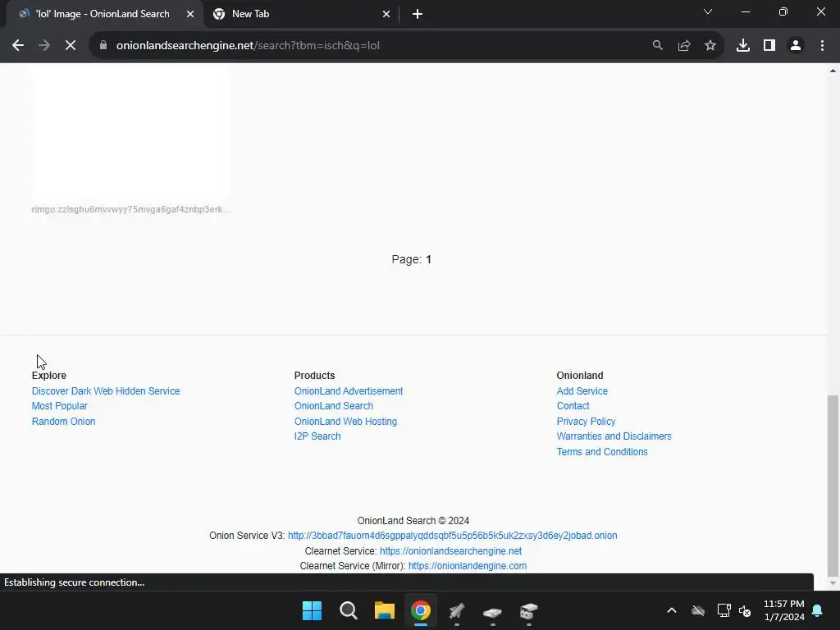Click the Onionland footer heading
This screenshot has width=840, height=630.
[580, 376]
